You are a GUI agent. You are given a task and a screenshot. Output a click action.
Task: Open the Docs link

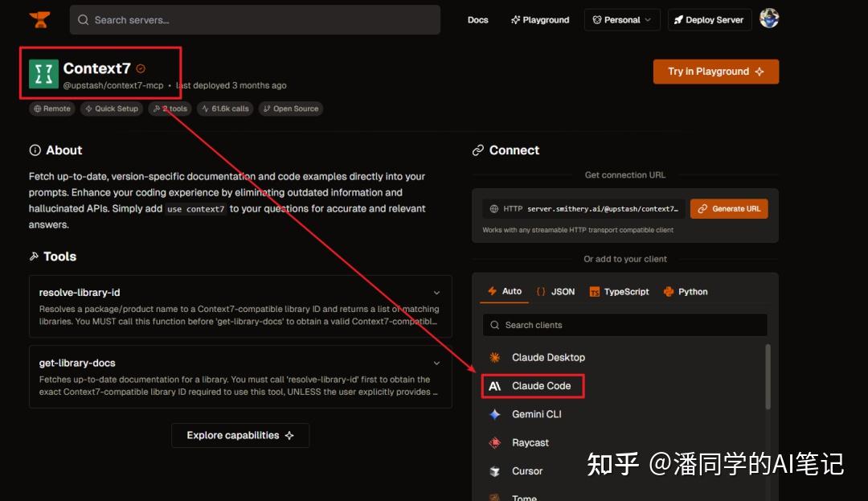point(477,20)
